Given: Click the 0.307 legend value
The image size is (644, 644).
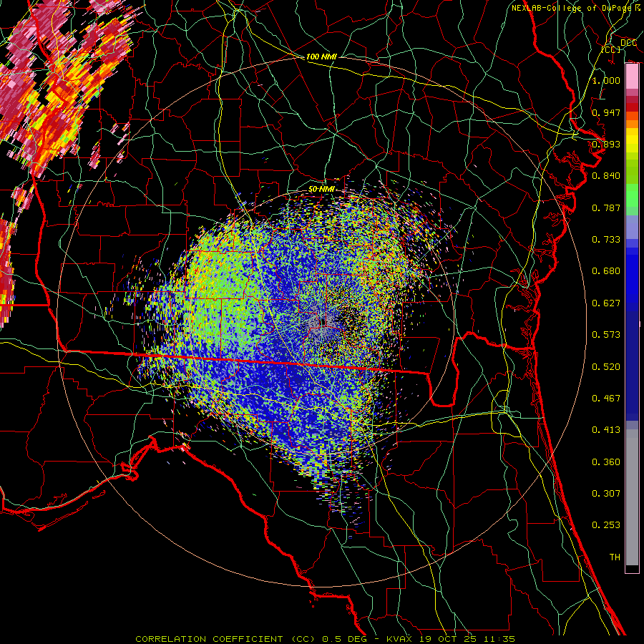Looking at the screenshot, I should (606, 494).
